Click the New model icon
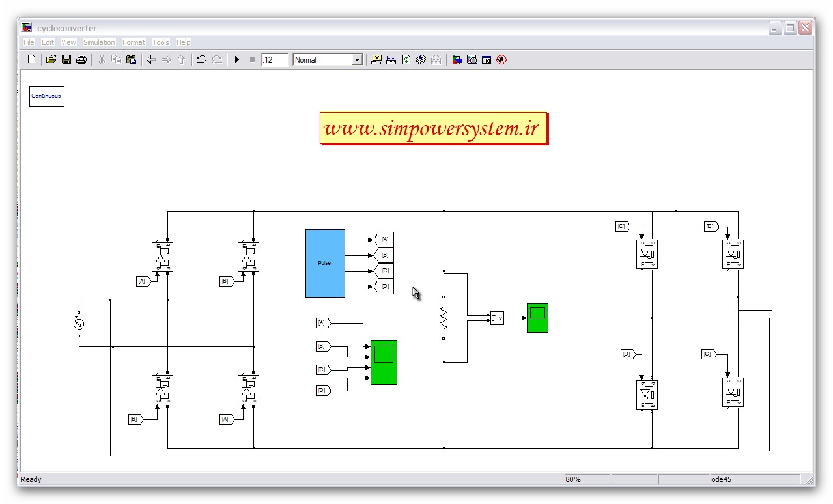The image size is (833, 504). [31, 60]
